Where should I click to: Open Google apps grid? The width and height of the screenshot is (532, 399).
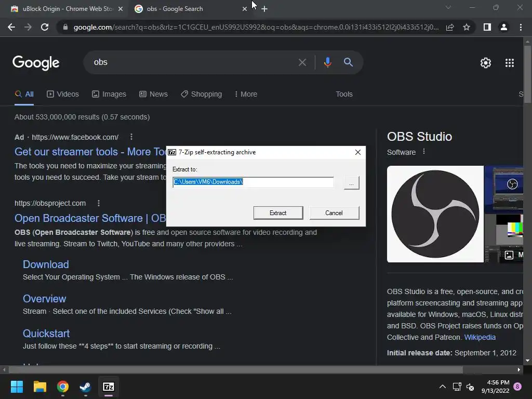pyautogui.click(x=510, y=63)
